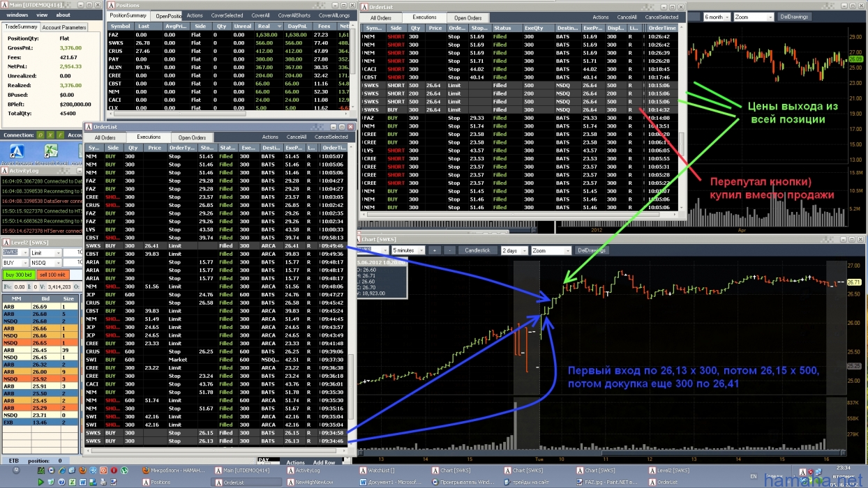Click the buy 300 bid button
Screen dimensions: 868x488
coord(18,275)
